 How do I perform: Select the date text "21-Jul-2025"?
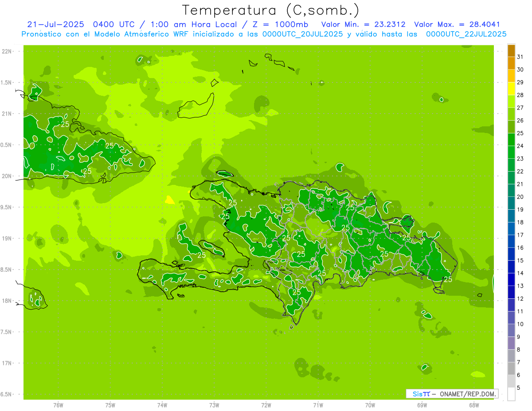[55, 24]
